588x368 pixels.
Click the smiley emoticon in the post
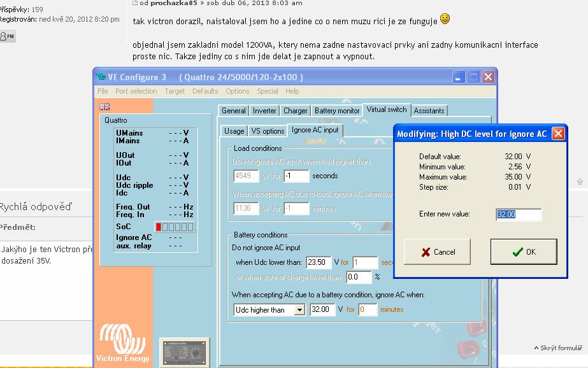445,18
